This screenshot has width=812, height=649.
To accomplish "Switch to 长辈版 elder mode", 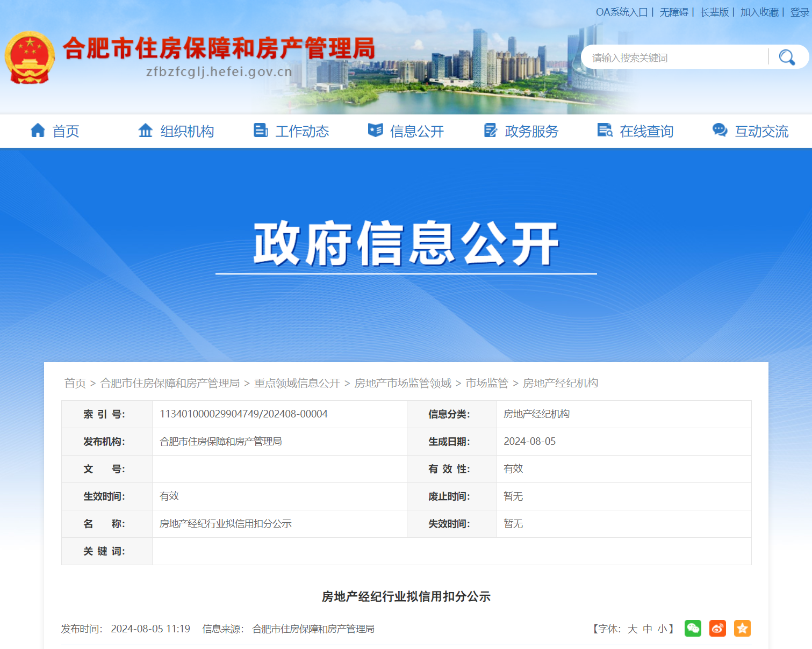I will click(x=715, y=12).
